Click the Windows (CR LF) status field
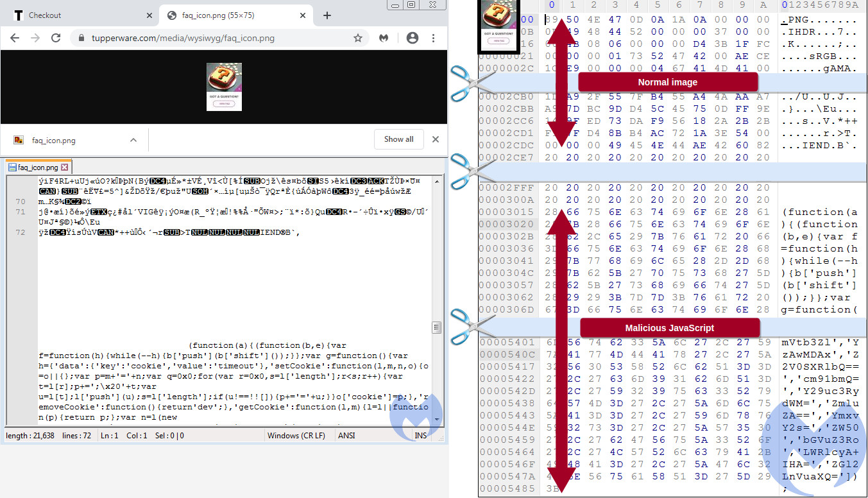 [x=296, y=436]
